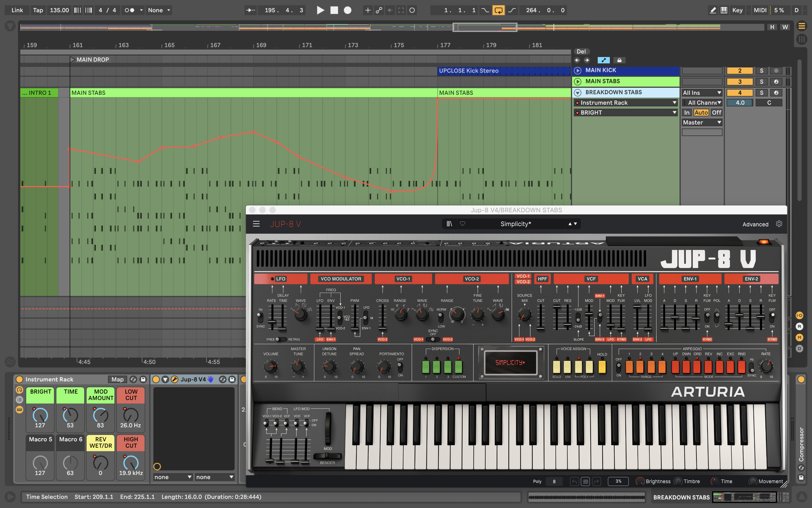Solo track 2 MAIN KICK
Viewport: 812px width, 508px height.
(x=761, y=71)
